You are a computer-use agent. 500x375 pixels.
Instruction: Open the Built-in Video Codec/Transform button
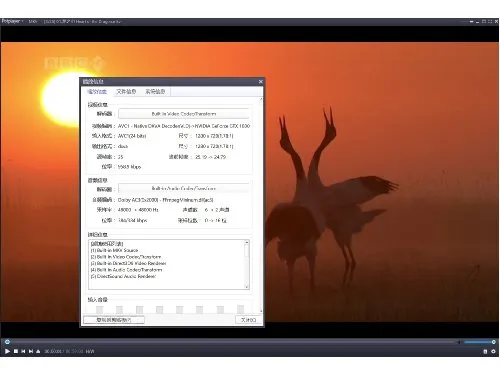click(184, 114)
